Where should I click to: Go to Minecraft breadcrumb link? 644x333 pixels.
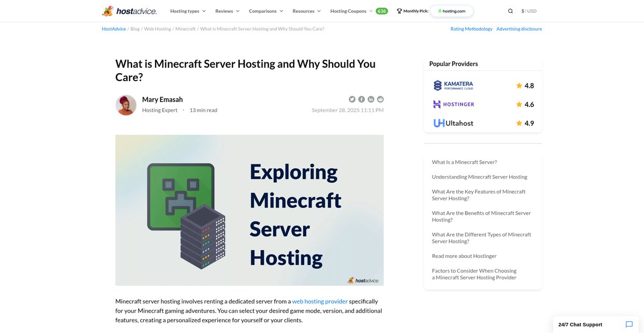[x=185, y=29]
